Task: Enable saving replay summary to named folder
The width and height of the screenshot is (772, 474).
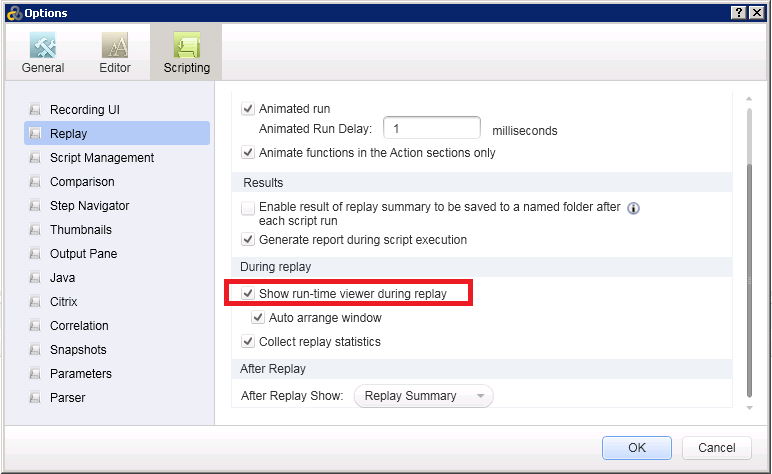Action: tap(248, 208)
